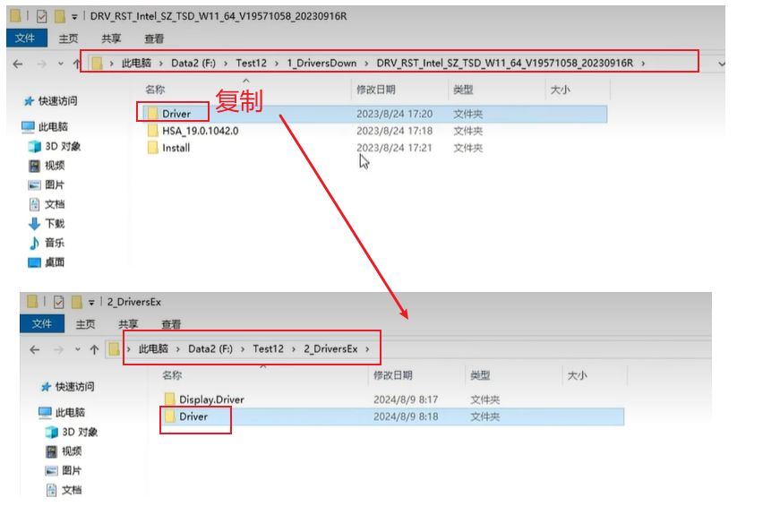The width and height of the screenshot is (780, 532).
Task: Click the checkmark properties icon in 2_DriversEx title bar
Action: tap(59, 303)
